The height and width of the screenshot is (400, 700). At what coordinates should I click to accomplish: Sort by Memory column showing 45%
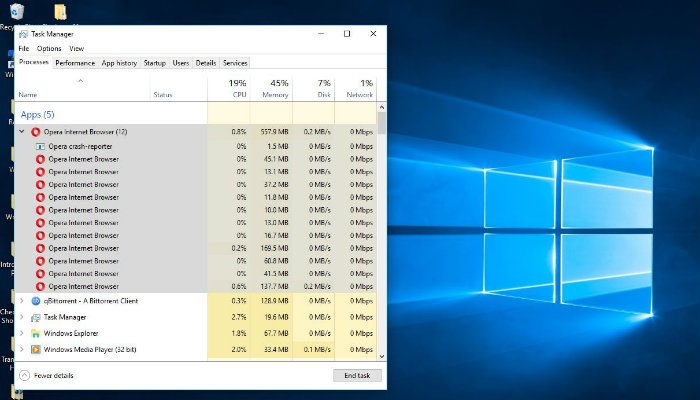[x=271, y=88]
